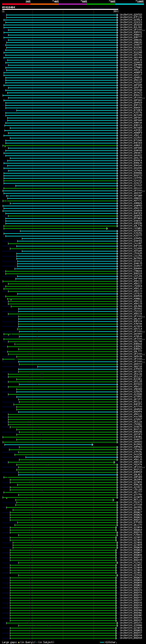This screenshot has height=644, width=146.
Task: Select hit label UniRef100_Q9LM66
Action: point(131,306)
